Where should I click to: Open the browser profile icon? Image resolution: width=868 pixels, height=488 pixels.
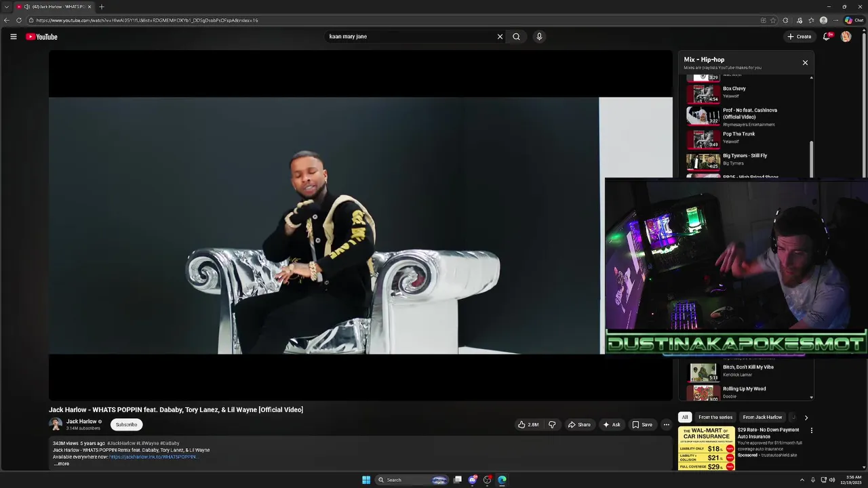pyautogui.click(x=823, y=20)
